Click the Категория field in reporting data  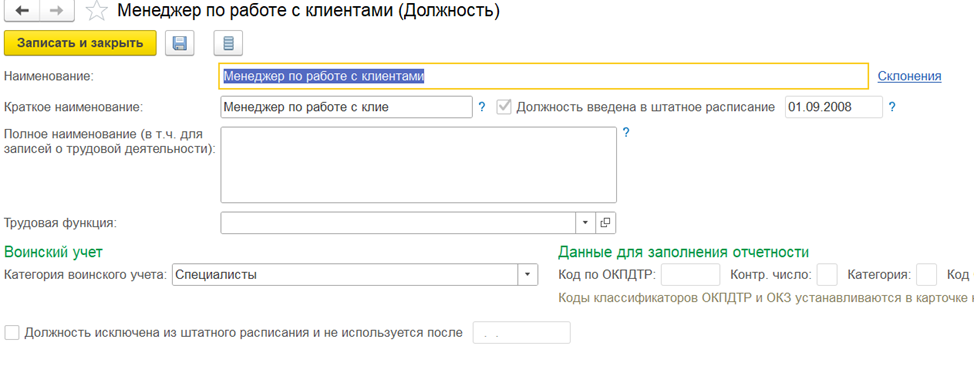(927, 274)
